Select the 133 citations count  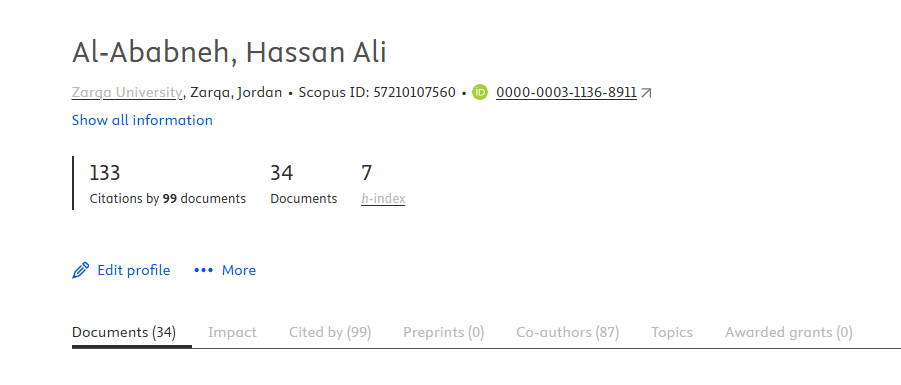tap(105, 173)
